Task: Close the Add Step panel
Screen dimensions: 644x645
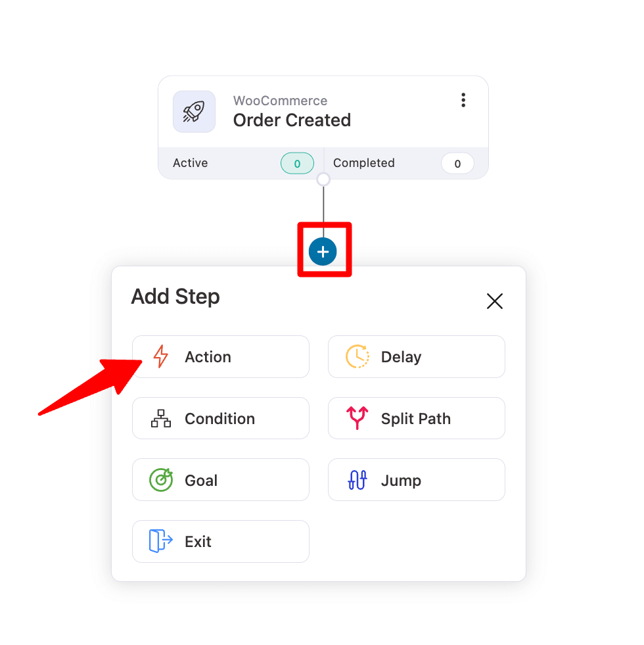Action: coord(495,300)
